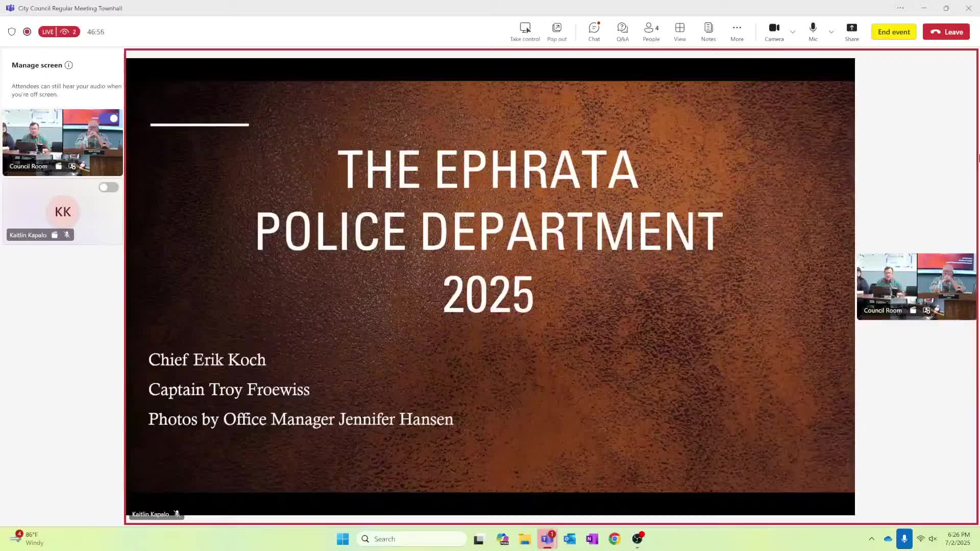The height and width of the screenshot is (551, 980).
Task: Expand camera options dropdown arrow
Action: click(x=793, y=32)
